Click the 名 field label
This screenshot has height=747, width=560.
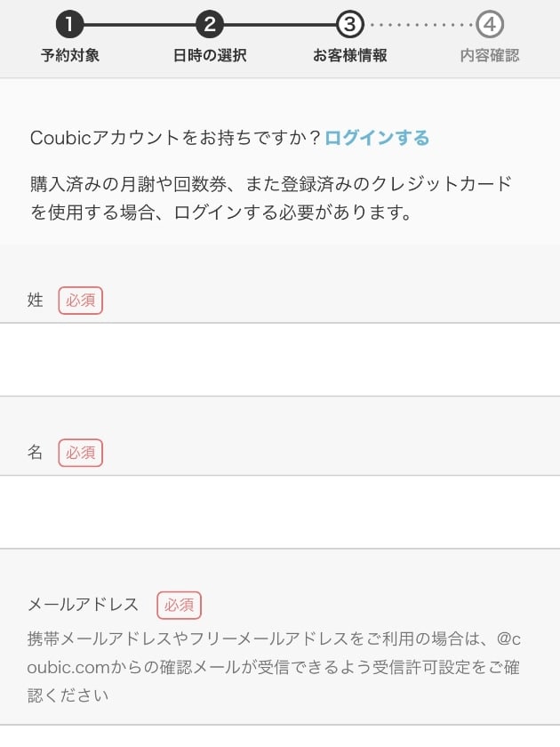click(36, 453)
